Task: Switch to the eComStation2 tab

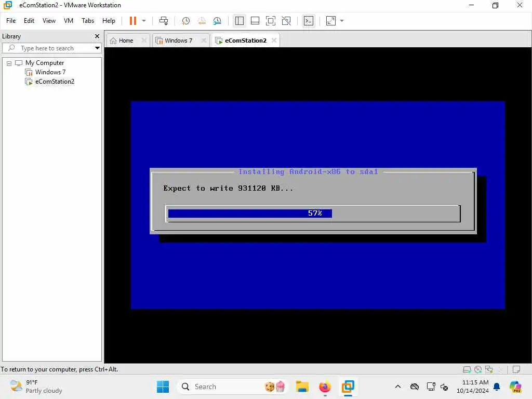Action: pos(242,41)
